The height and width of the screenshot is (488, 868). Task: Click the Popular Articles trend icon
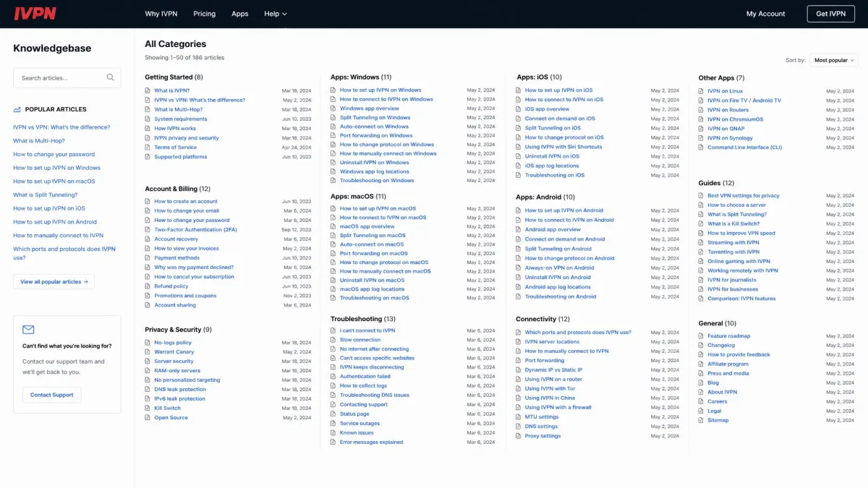point(17,109)
